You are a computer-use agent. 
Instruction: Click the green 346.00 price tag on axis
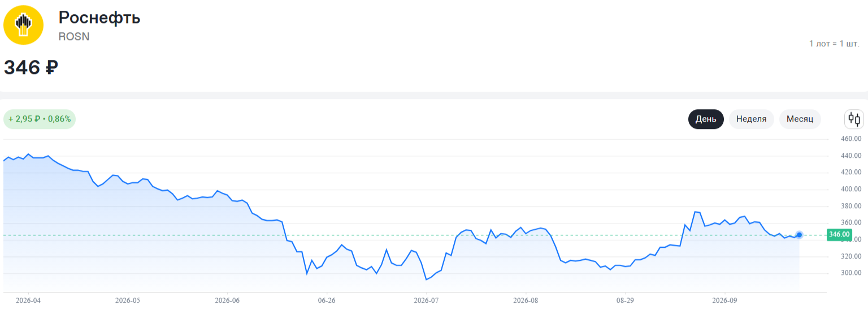pos(839,235)
